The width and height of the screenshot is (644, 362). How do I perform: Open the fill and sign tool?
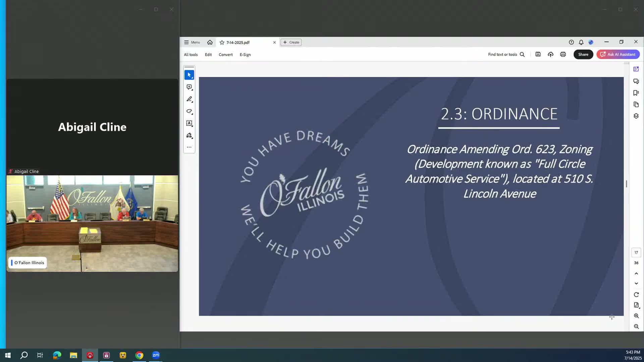tap(189, 135)
